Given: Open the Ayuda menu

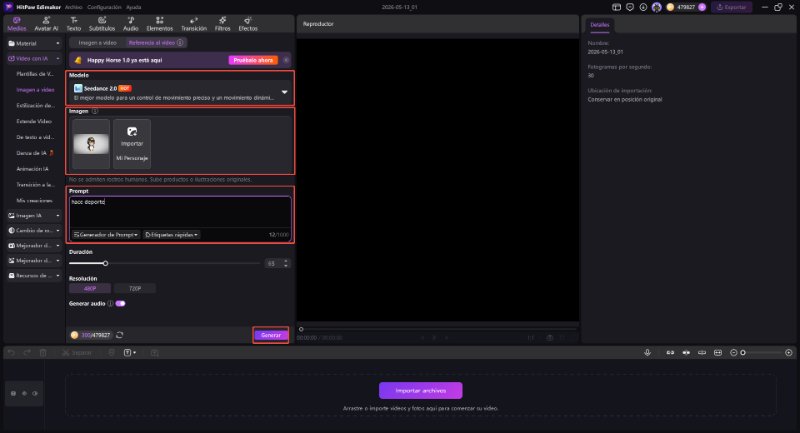Looking at the screenshot, I should click(x=134, y=7).
